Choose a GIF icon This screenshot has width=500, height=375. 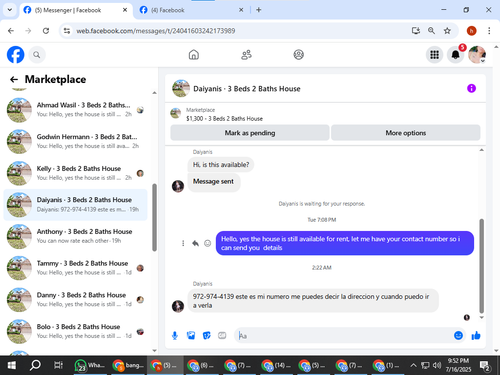point(222,336)
